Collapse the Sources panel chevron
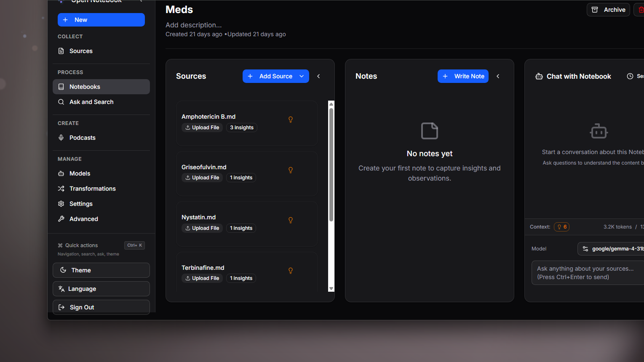 318,76
